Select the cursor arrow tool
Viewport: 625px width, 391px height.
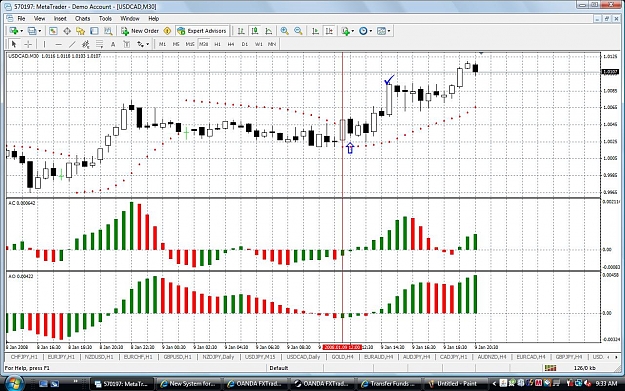pyautogui.click(x=14, y=44)
